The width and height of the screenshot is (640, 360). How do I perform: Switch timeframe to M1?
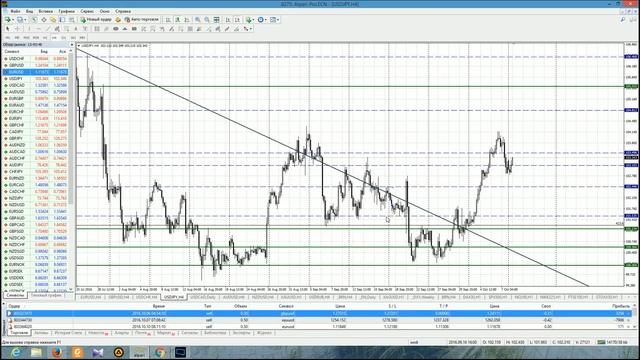coord(8,38)
